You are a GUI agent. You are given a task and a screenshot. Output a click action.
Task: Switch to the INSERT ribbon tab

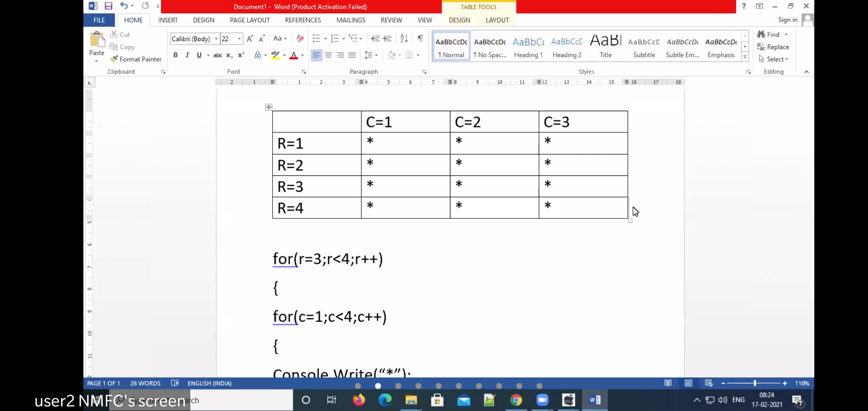point(168,20)
